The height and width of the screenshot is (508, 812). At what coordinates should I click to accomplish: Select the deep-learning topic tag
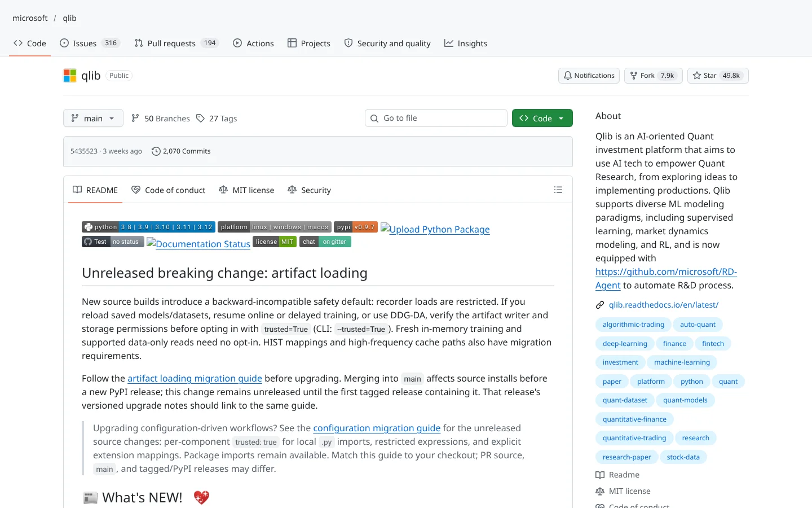click(625, 344)
